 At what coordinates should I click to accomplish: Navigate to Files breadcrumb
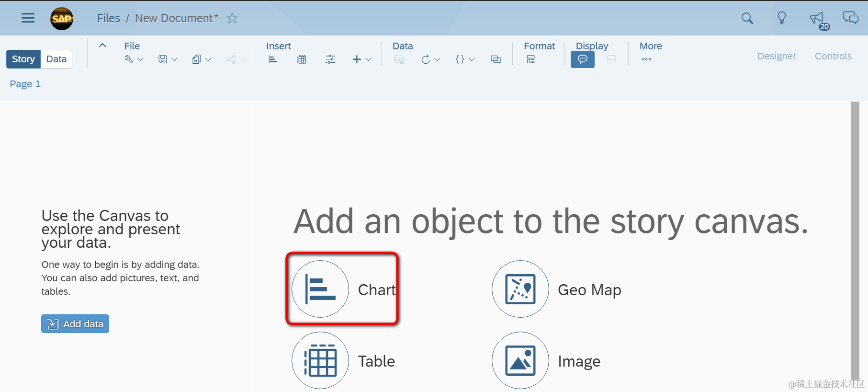(x=109, y=18)
